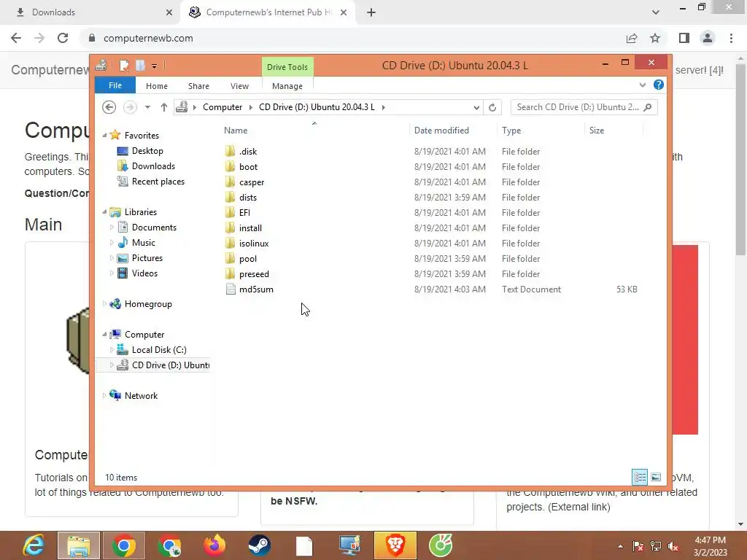Customize Quick Access Toolbar dropdown arrow
Viewport: 747px width, 560px height.
click(x=155, y=66)
